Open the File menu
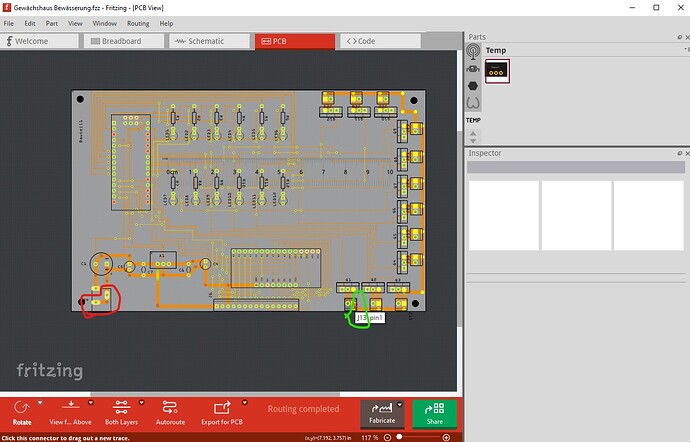Viewport: 690px width, 442px height. (8, 23)
